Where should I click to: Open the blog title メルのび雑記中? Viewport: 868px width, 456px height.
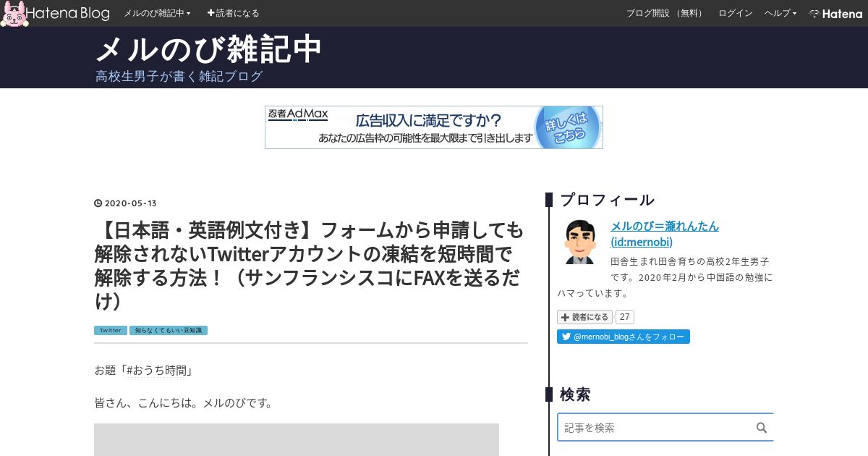click(x=208, y=49)
